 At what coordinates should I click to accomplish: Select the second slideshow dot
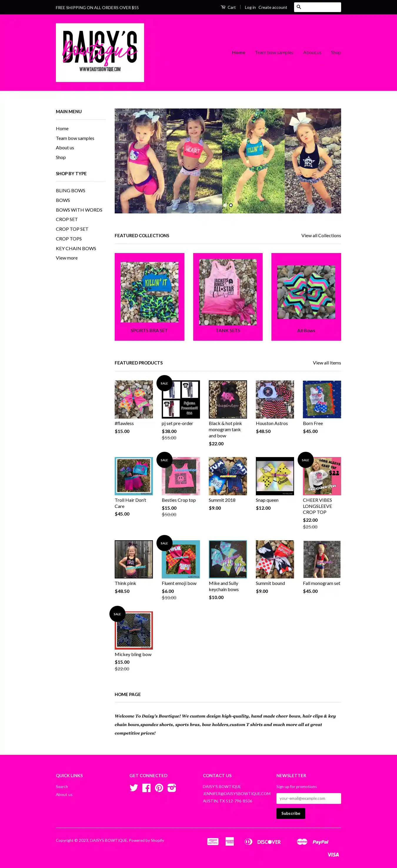click(x=231, y=205)
